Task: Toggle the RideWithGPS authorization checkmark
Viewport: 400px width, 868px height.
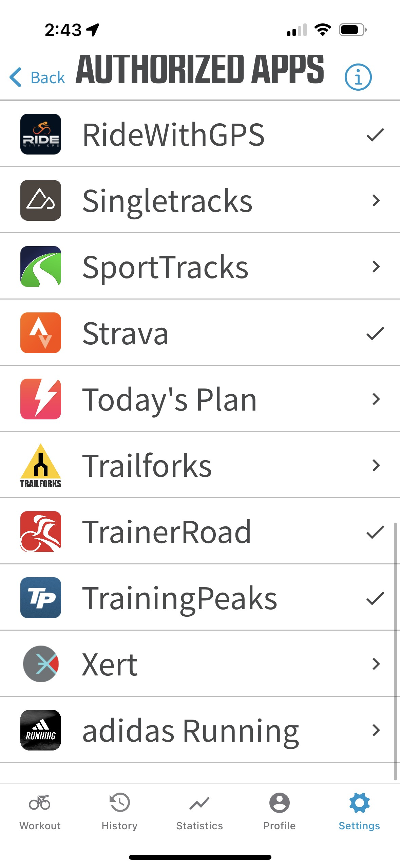Action: click(375, 135)
